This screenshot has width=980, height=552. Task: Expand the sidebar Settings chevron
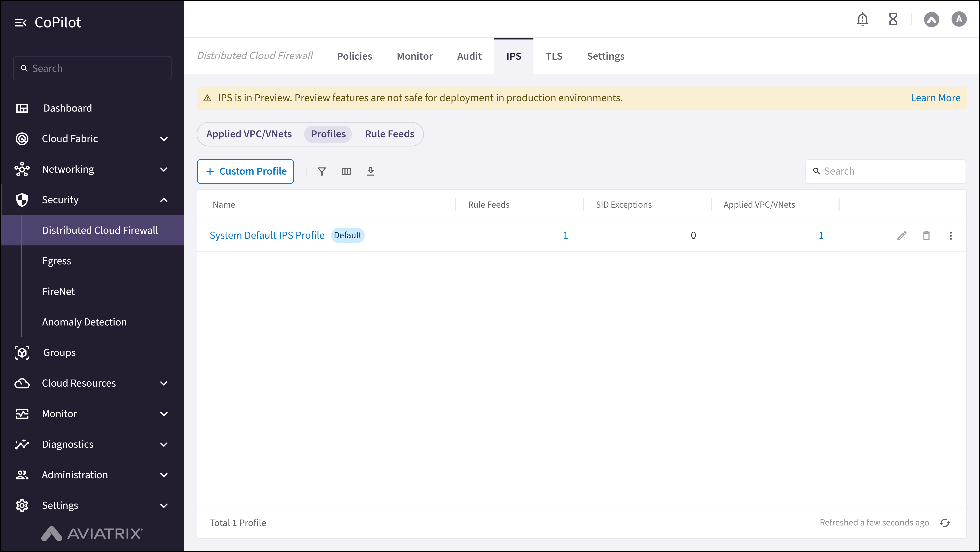click(x=164, y=506)
